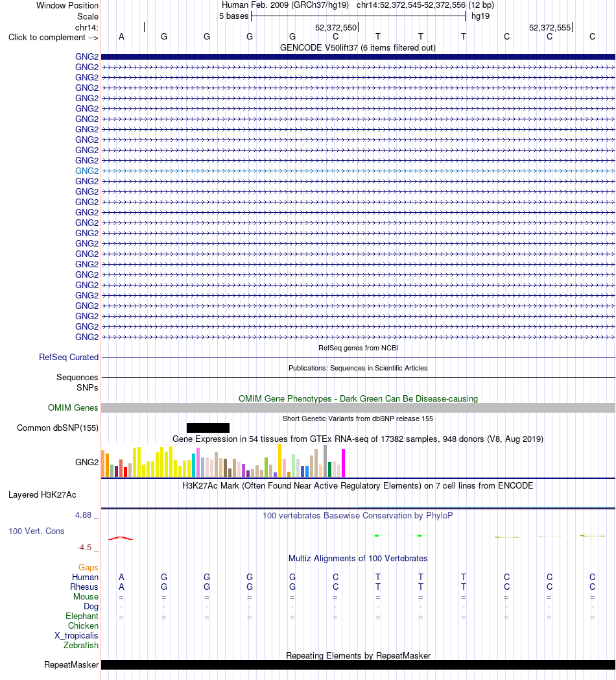
Task: Open the 'Short Genetic Variants from dbSNP release 155' title
Action: point(358,419)
